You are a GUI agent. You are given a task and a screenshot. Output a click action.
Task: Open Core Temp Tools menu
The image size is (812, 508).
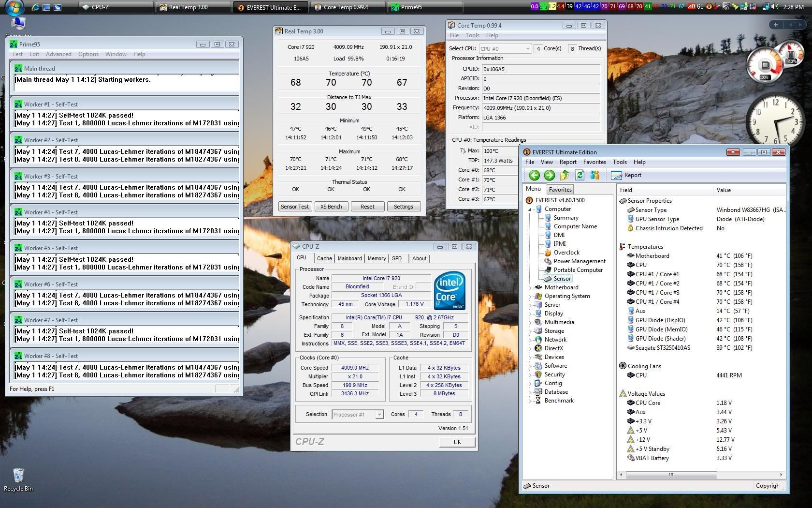(x=472, y=35)
